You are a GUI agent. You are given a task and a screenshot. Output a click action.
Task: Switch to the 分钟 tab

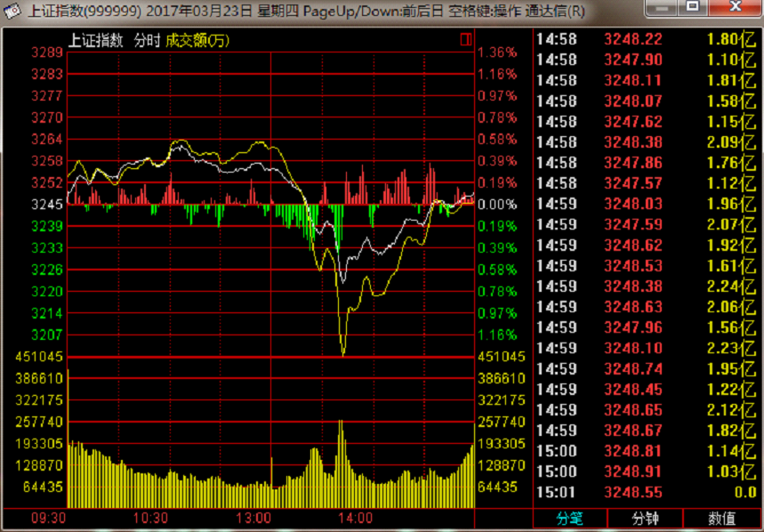pyautogui.click(x=645, y=519)
